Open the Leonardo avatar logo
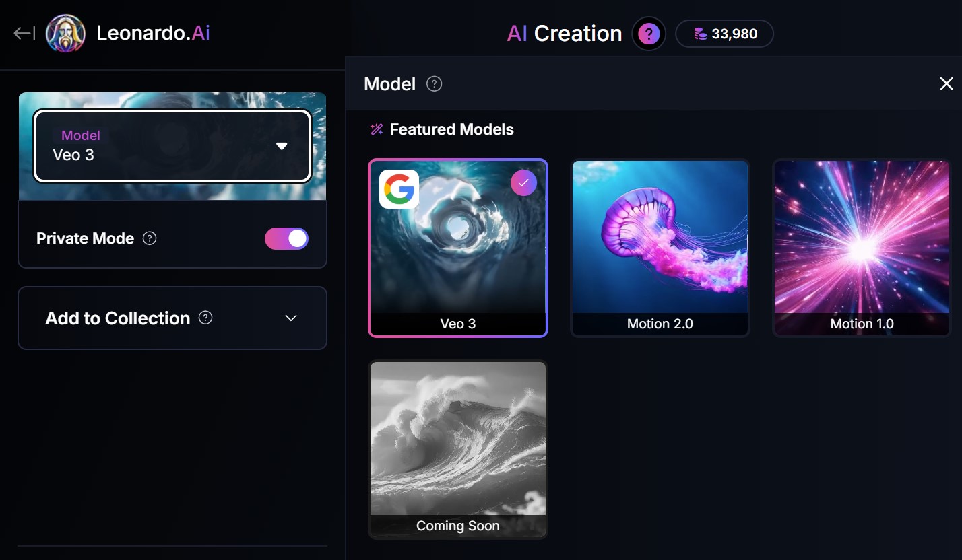Screen dimensions: 962x560 coord(65,33)
